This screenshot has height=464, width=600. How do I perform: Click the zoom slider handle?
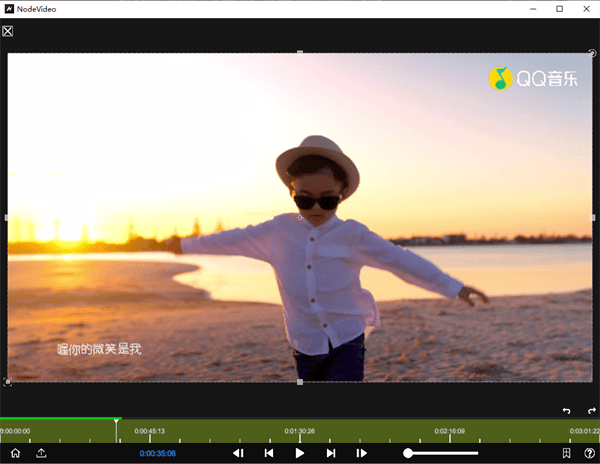(x=408, y=453)
